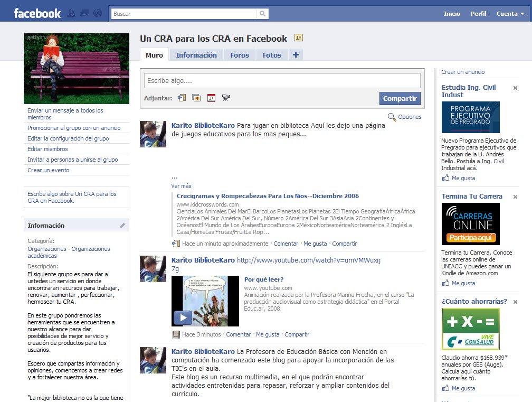The height and width of the screenshot is (402, 532).
Task: Click the Consalud ad image
Action: click(471, 329)
